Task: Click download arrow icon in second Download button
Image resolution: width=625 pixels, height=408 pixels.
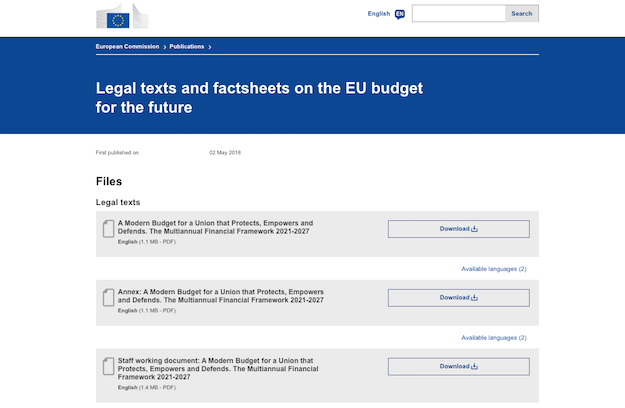Action: pyautogui.click(x=474, y=298)
